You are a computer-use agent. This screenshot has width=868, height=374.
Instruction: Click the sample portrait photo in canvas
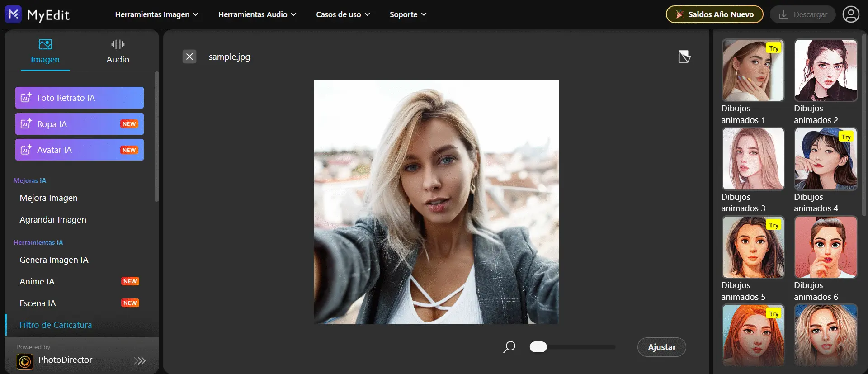coord(436,202)
